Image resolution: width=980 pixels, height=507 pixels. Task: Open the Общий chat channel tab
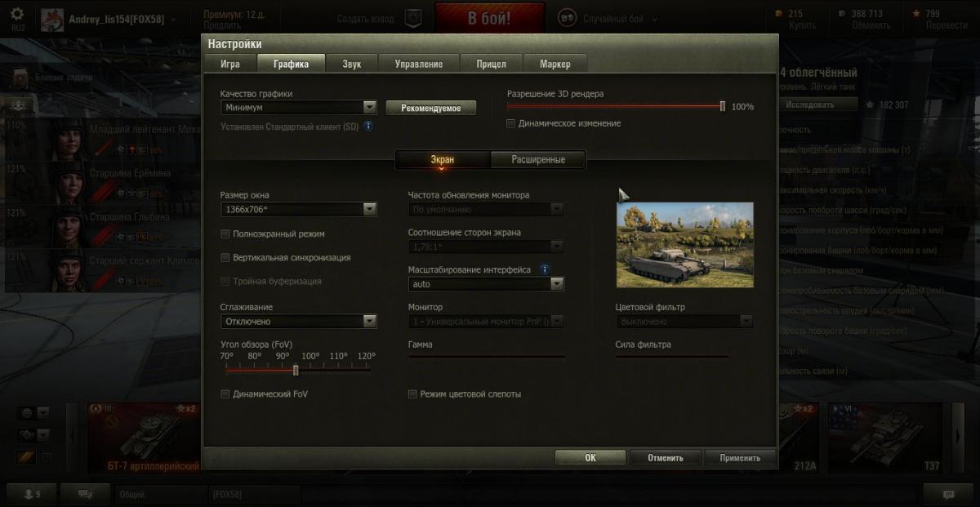click(161, 494)
